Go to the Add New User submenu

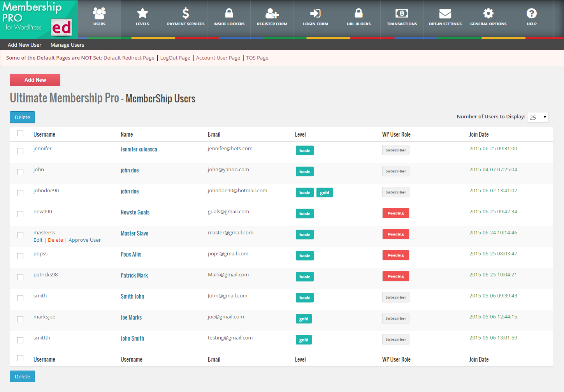tap(25, 45)
